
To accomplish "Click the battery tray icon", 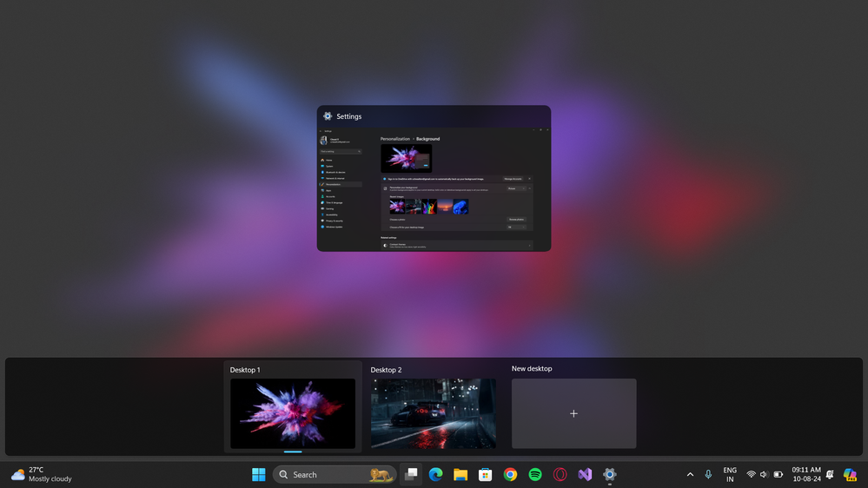I will [x=779, y=474].
